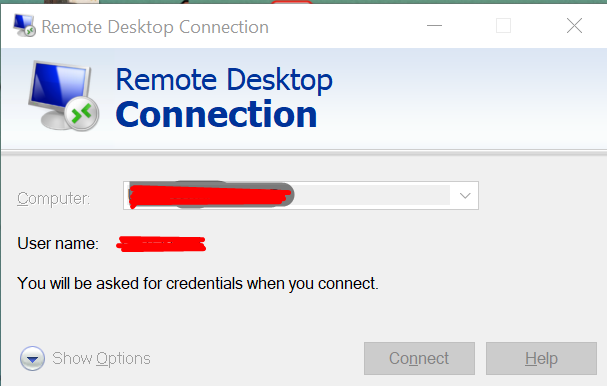Click the User name: label
The image size is (607, 386).
58,244
